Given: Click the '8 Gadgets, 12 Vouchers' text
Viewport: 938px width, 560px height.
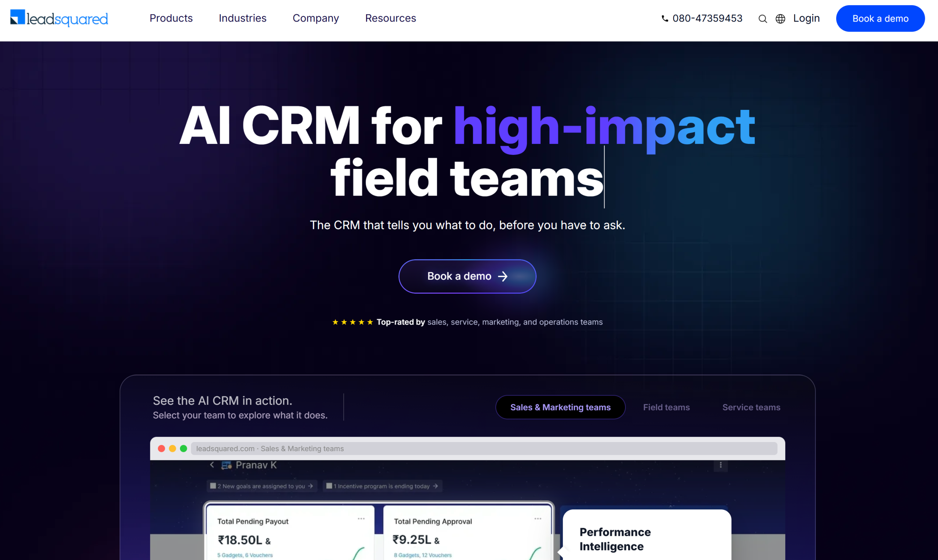Looking at the screenshot, I should [x=423, y=555].
